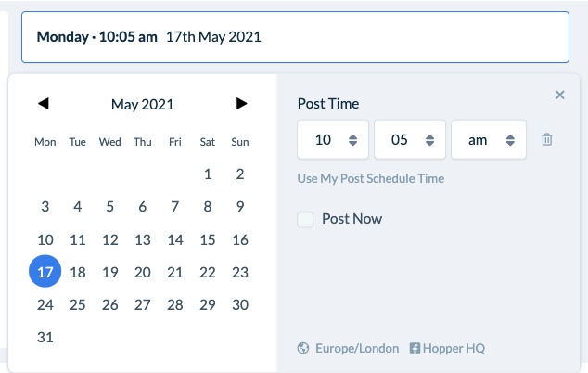Delete post time using trash icon

click(547, 139)
